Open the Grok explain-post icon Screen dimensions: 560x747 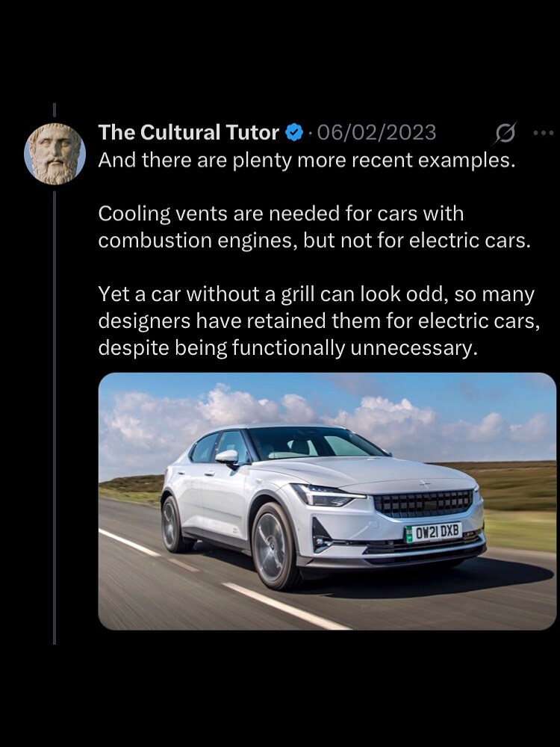tap(505, 133)
